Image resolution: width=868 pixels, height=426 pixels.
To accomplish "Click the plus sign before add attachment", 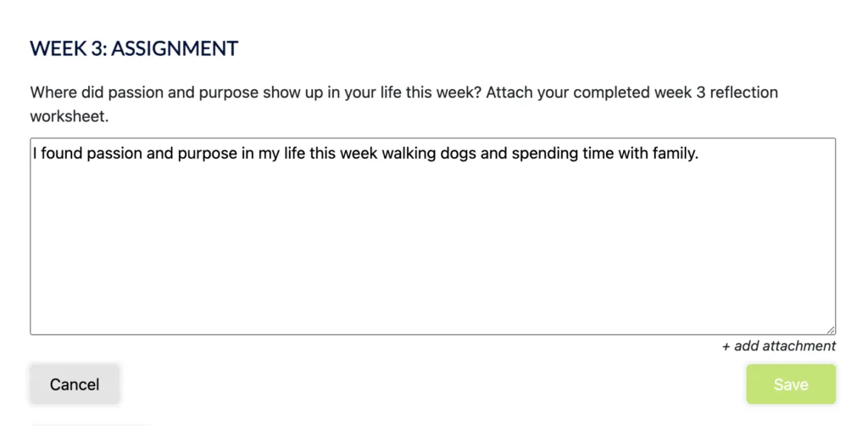I will point(726,346).
